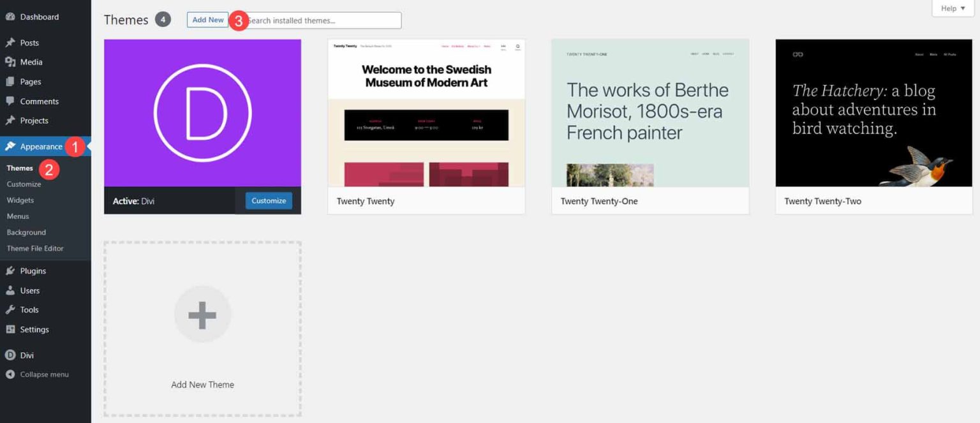Expand the Help dropdown in the top corner
This screenshot has width=980, height=423.
coord(951,8)
